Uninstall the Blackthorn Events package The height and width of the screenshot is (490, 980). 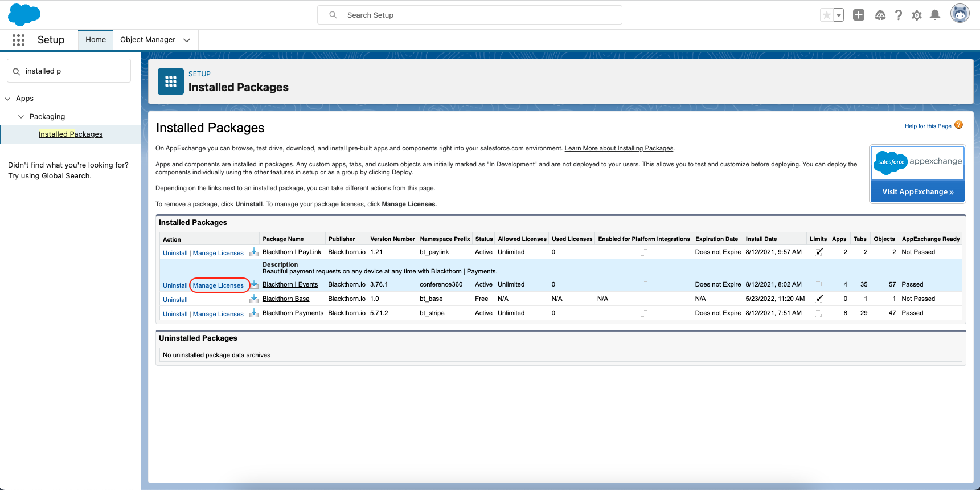point(175,285)
